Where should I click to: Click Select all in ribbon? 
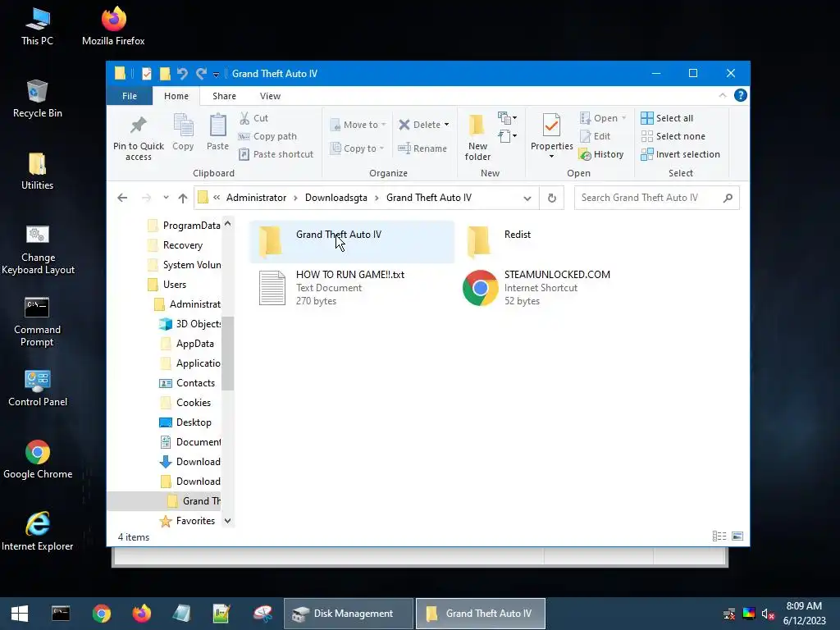tap(668, 118)
